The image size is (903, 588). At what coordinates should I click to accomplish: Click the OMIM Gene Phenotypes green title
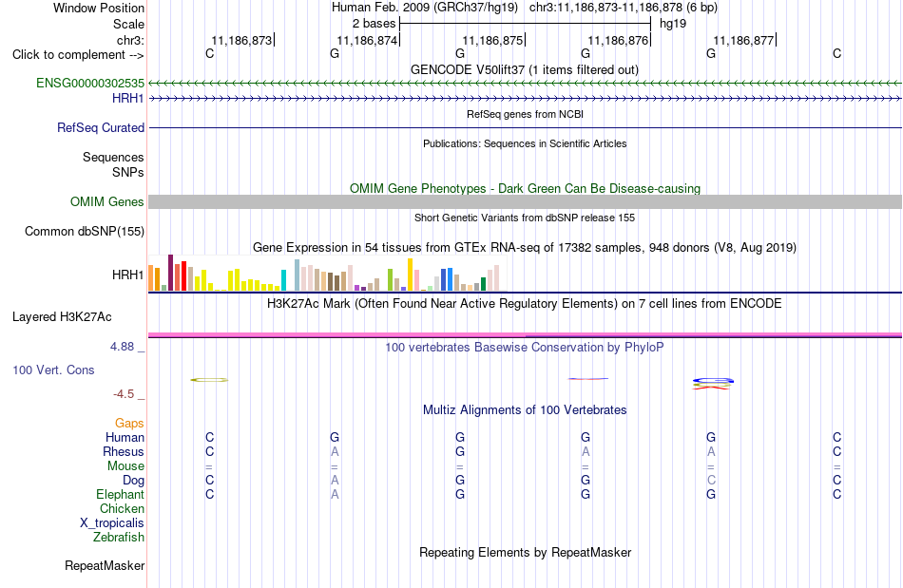click(x=526, y=189)
